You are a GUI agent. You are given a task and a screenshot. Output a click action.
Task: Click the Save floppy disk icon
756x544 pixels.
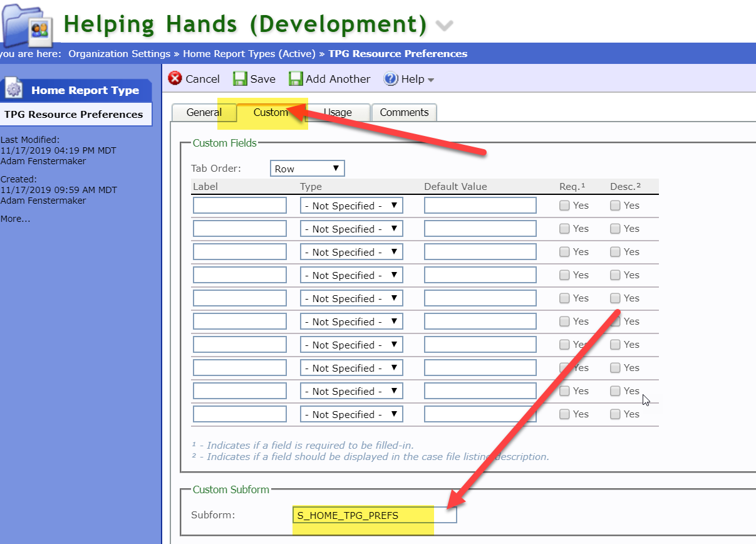240,78
